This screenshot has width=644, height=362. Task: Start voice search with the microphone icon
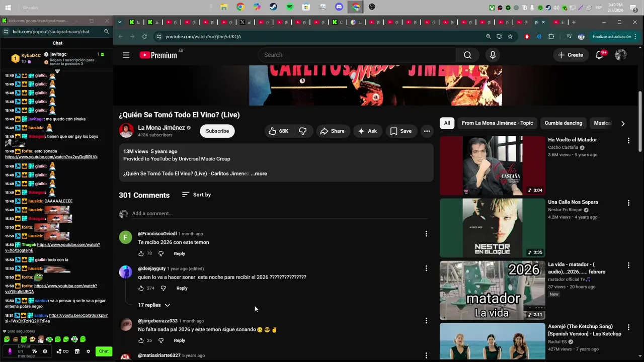493,55
